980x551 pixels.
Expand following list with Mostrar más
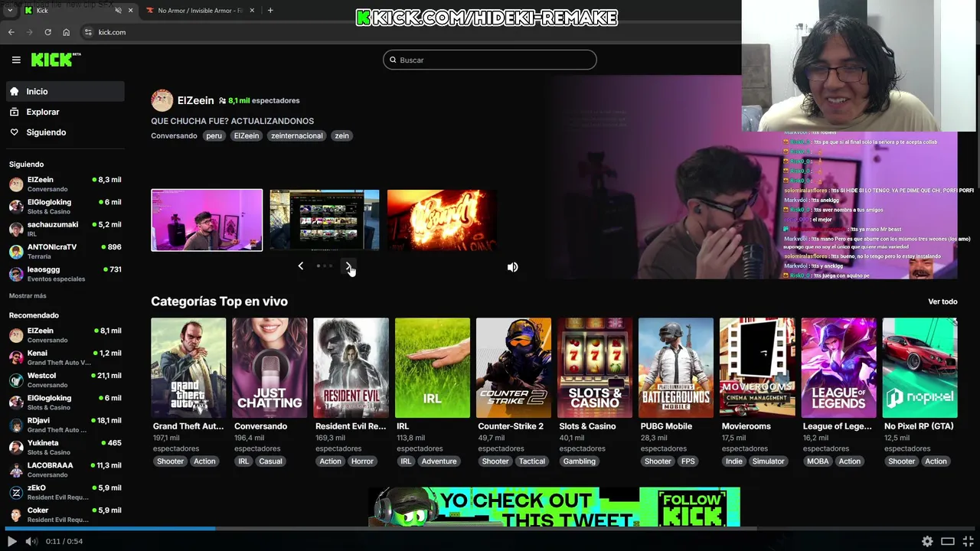pos(28,295)
